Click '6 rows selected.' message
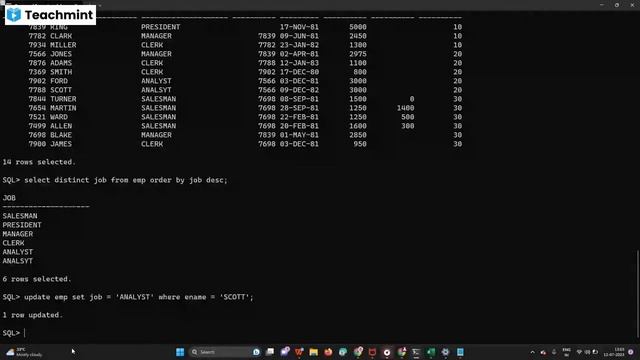Screen dimensions: 640x360 (x=37, y=279)
